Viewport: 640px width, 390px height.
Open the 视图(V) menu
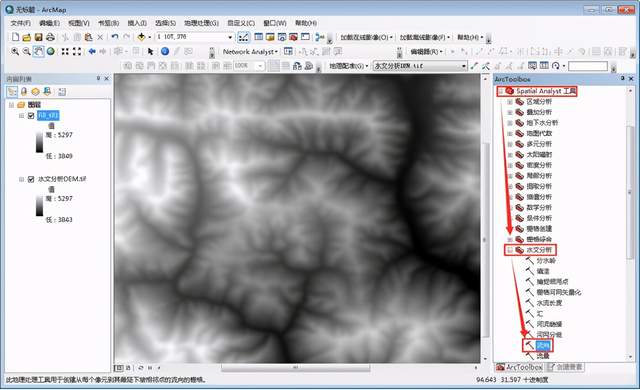coord(79,23)
